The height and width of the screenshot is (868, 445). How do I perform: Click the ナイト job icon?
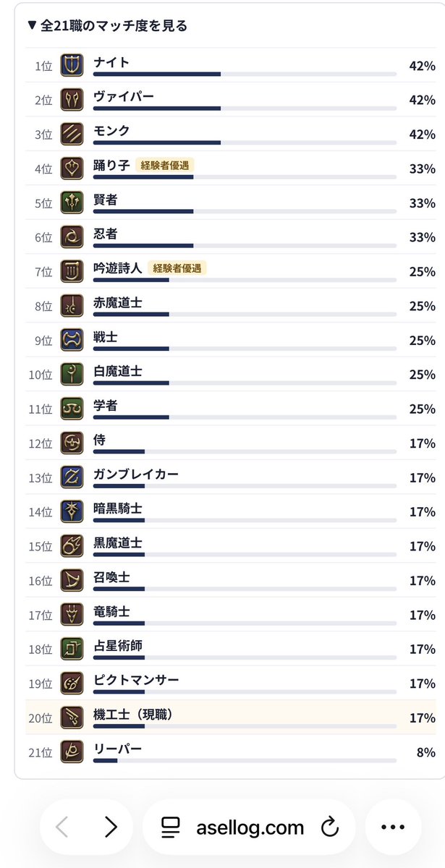click(72, 65)
